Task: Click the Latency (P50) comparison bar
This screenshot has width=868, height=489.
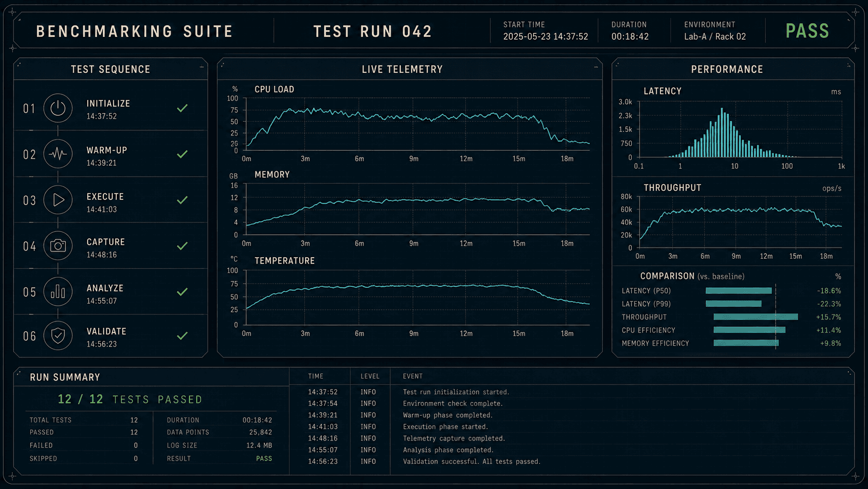Action: [739, 290]
